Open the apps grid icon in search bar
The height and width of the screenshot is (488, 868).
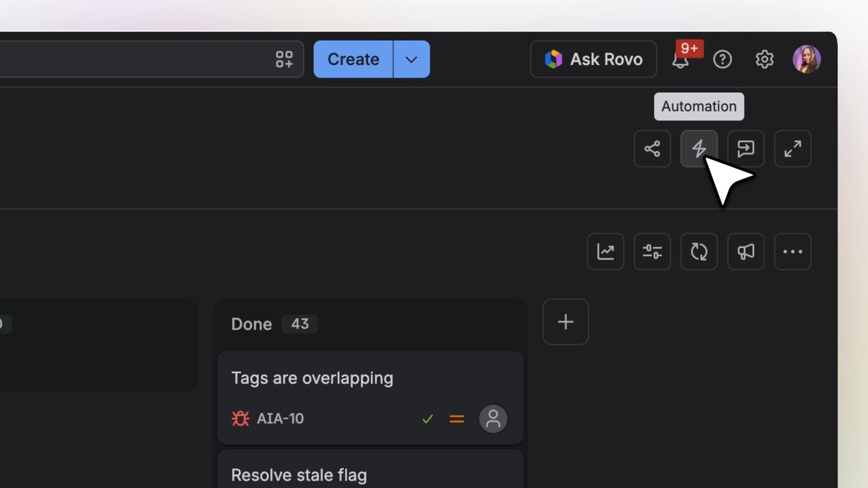[284, 59]
